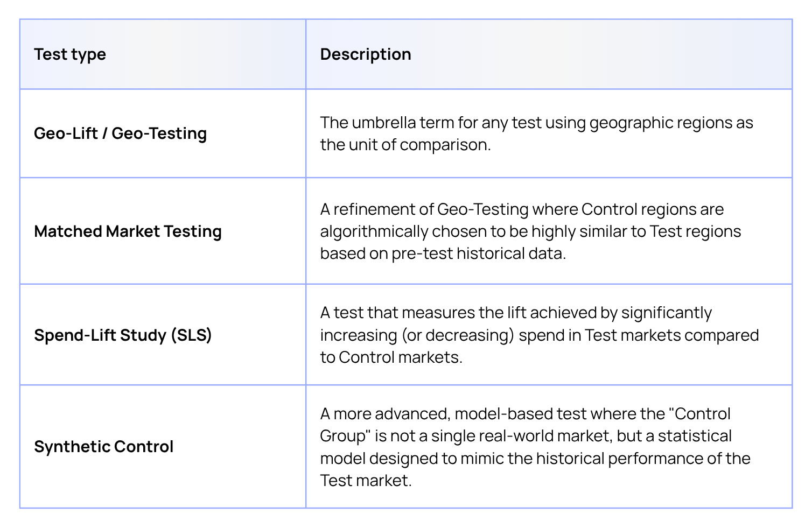Select the "Synthetic Control" row label
Image resolution: width=812 pixels, height=521 pixels.
coord(103,447)
